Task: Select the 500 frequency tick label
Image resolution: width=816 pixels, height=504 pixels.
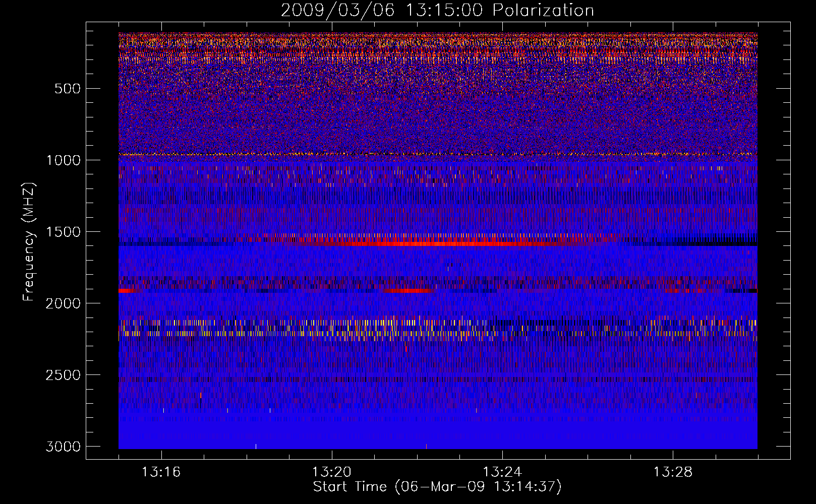Action: pos(68,89)
